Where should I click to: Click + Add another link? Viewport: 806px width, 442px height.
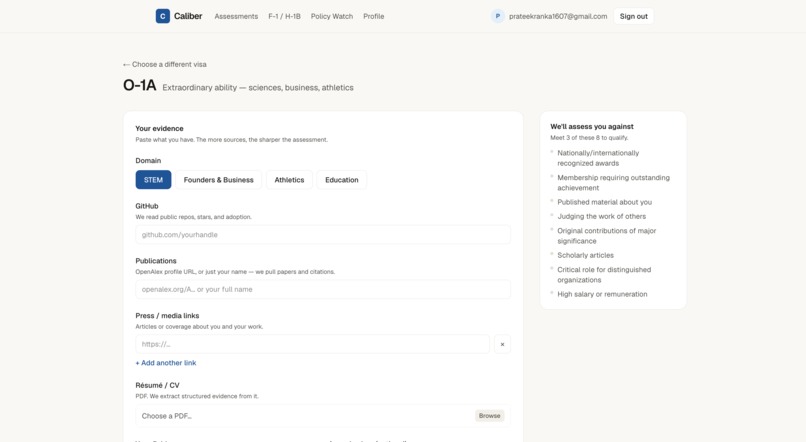point(166,363)
